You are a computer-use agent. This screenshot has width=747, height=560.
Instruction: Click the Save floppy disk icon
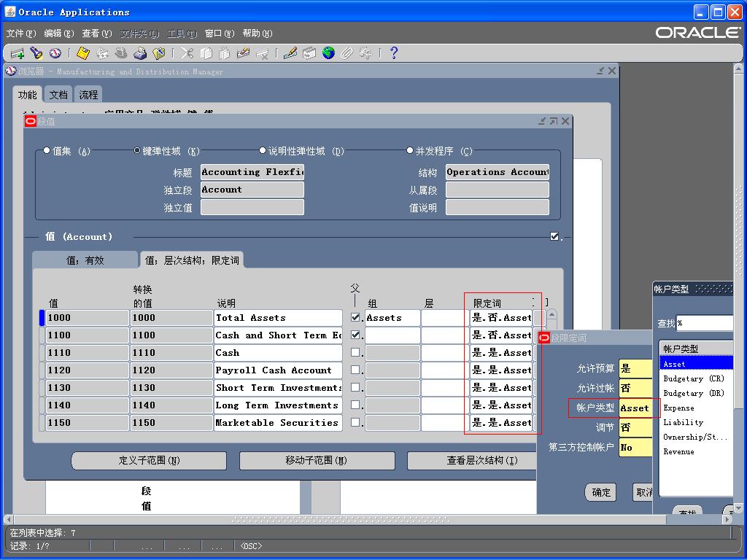point(83,53)
